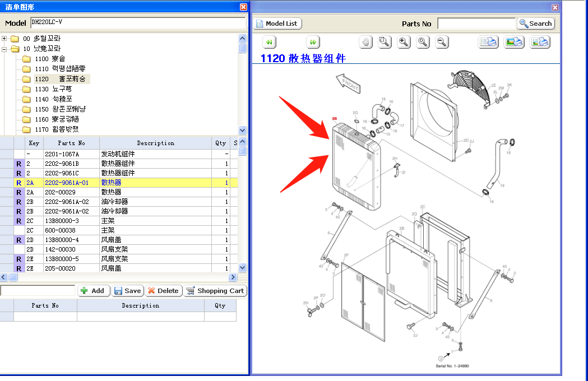This screenshot has height=381, width=588.
Task: Open the Model List
Action: point(277,24)
